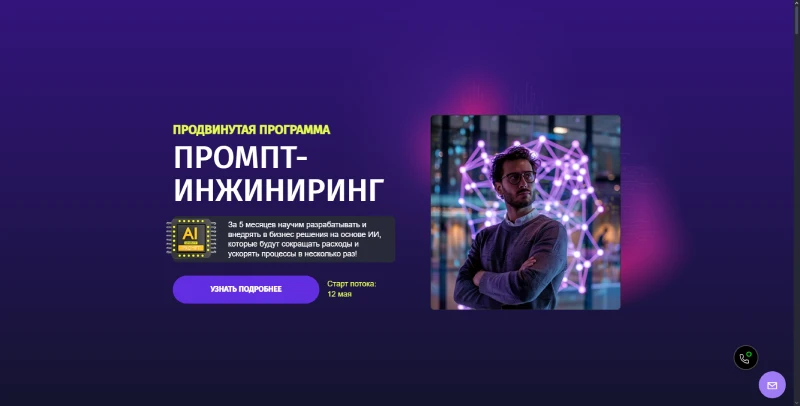Click the vertical scrollbar thumb at top

pos(796,17)
